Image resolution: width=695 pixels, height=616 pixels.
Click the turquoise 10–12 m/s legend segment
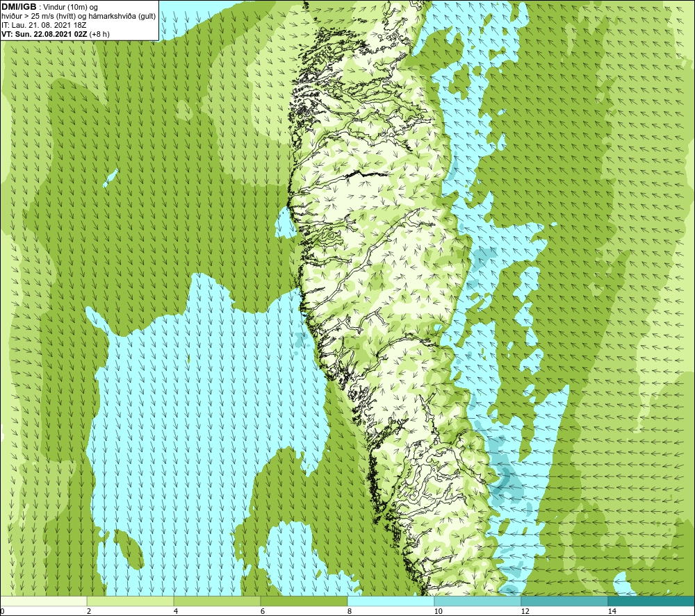477,601
